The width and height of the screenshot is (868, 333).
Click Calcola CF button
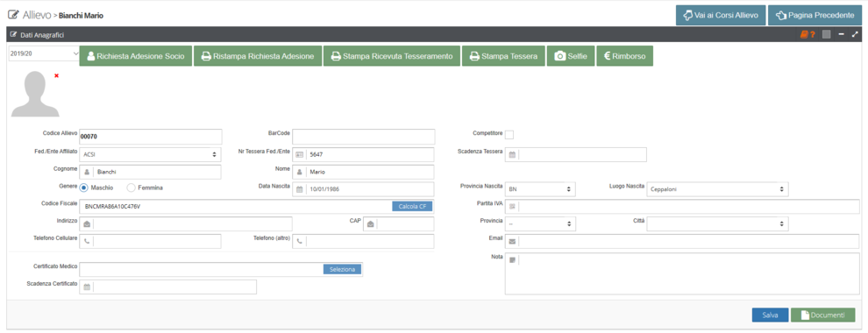point(412,206)
